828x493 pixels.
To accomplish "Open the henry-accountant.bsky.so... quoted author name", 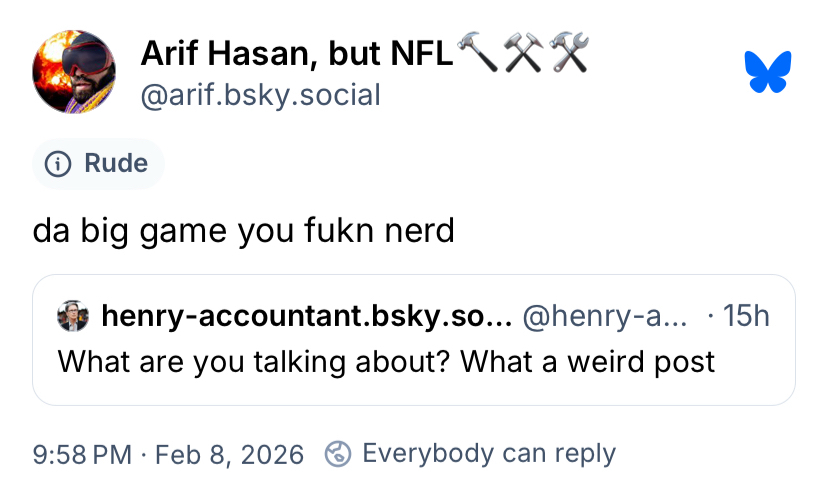I will (x=306, y=317).
